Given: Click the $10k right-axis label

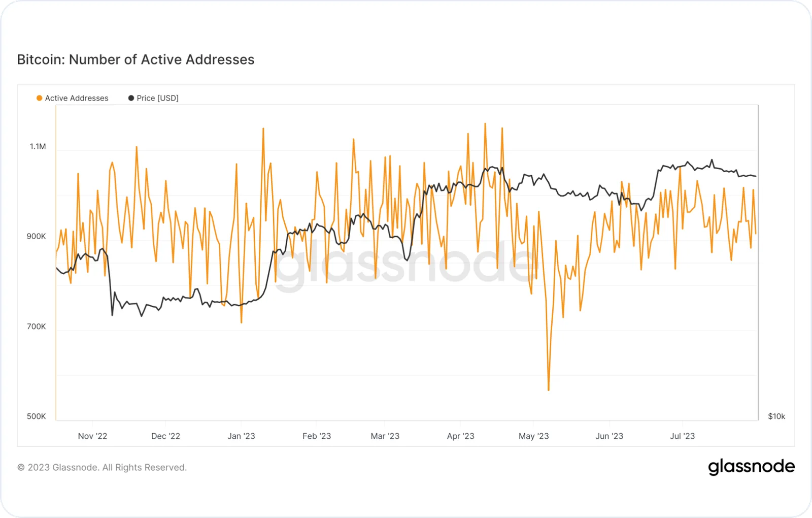Looking at the screenshot, I should 776,416.
